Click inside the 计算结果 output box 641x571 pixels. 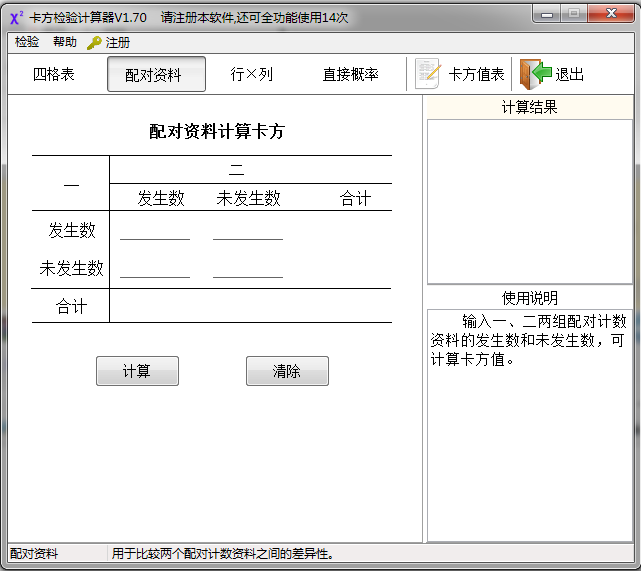530,202
